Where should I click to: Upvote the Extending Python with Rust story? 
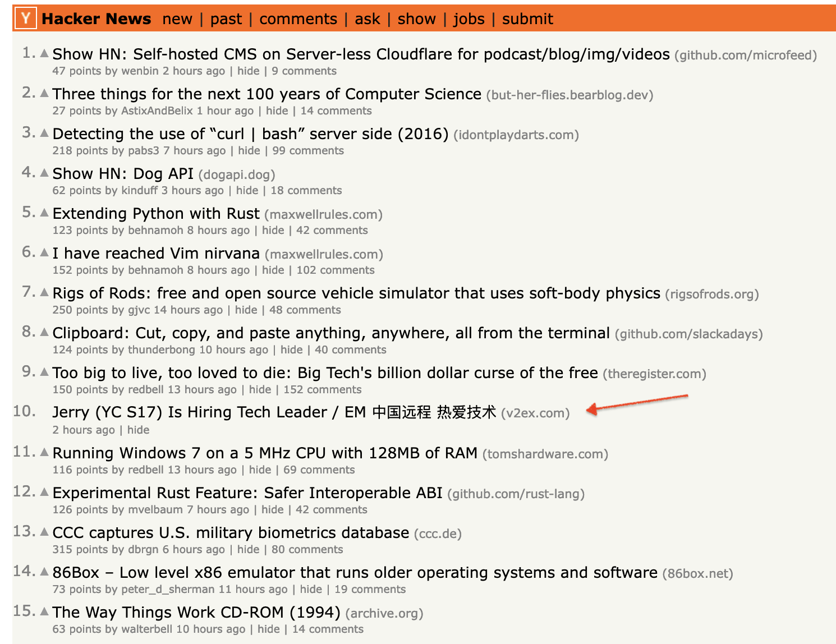(44, 212)
